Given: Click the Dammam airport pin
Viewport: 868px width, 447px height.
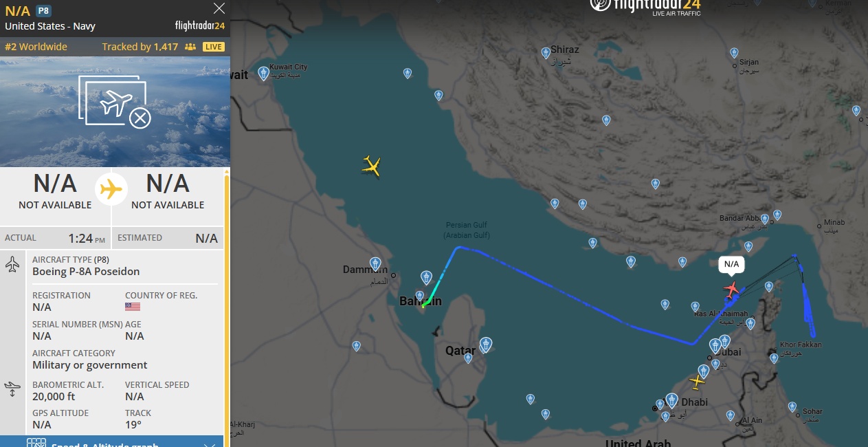Looking at the screenshot, I should pos(375,263).
